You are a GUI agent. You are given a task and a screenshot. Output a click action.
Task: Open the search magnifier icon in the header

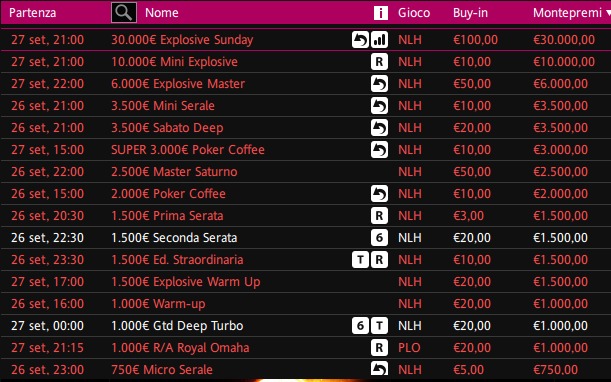(124, 12)
